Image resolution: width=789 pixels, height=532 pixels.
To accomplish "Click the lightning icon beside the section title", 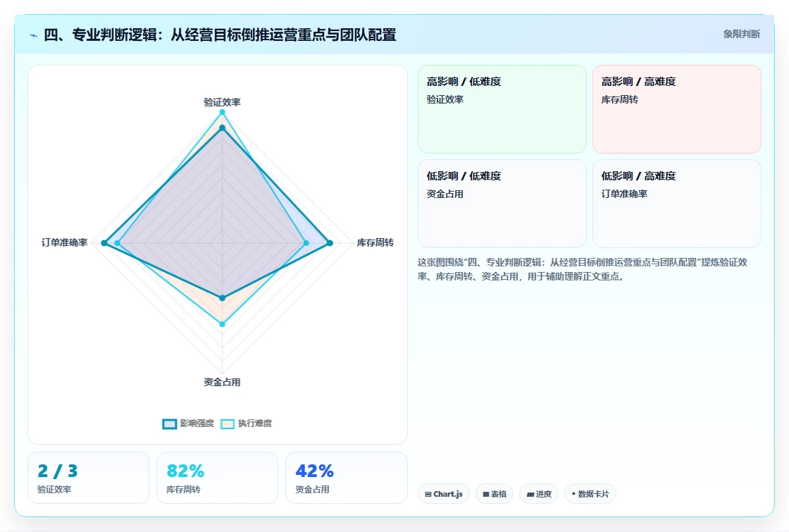I will coord(34,35).
